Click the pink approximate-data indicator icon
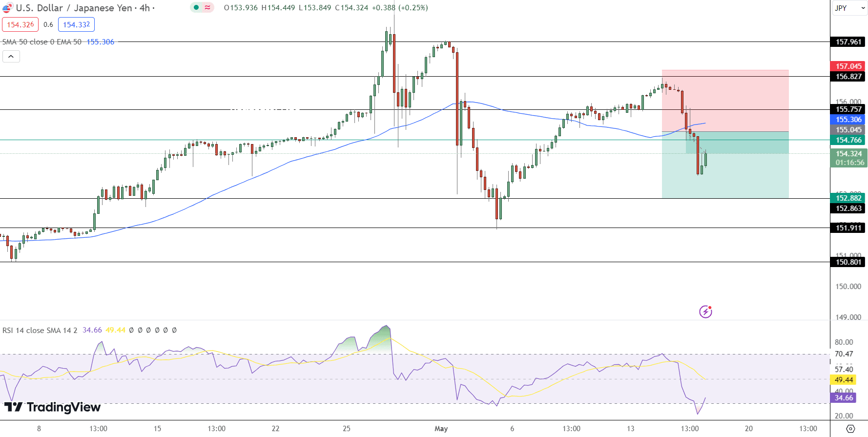 click(x=207, y=7)
